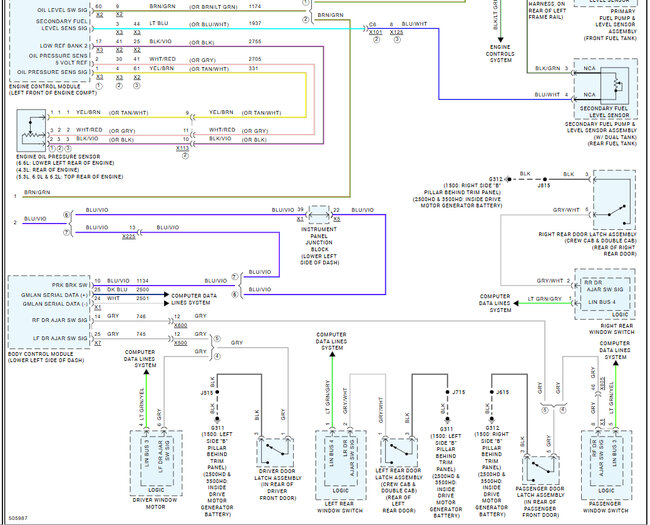Select the 'DRIVER WINDOW MOTOR' caption
Screen dimensions: 650x525
155,503
